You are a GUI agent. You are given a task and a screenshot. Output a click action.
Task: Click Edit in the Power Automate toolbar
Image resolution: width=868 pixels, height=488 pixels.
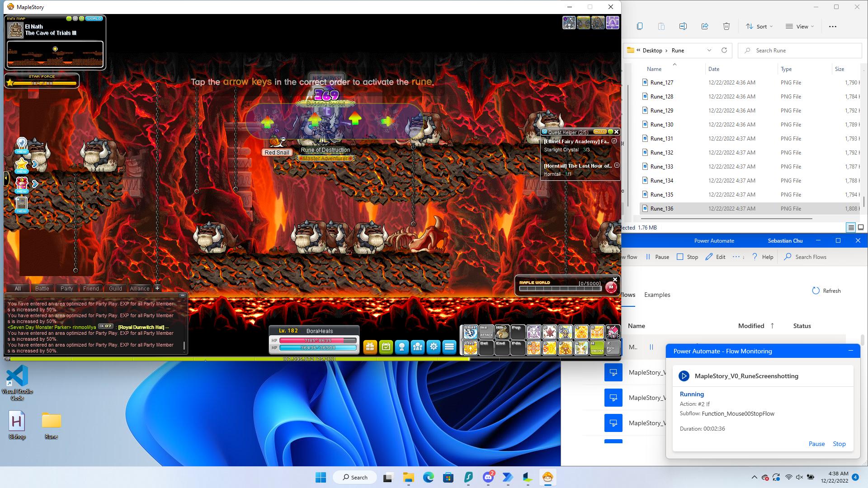pyautogui.click(x=715, y=257)
